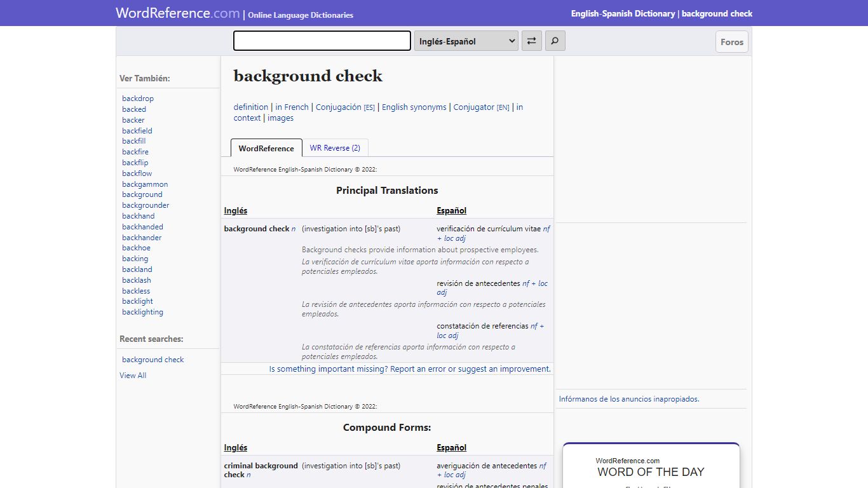Image resolution: width=868 pixels, height=488 pixels.
Task: Open the Inglés-Español language dropdown
Action: click(466, 41)
